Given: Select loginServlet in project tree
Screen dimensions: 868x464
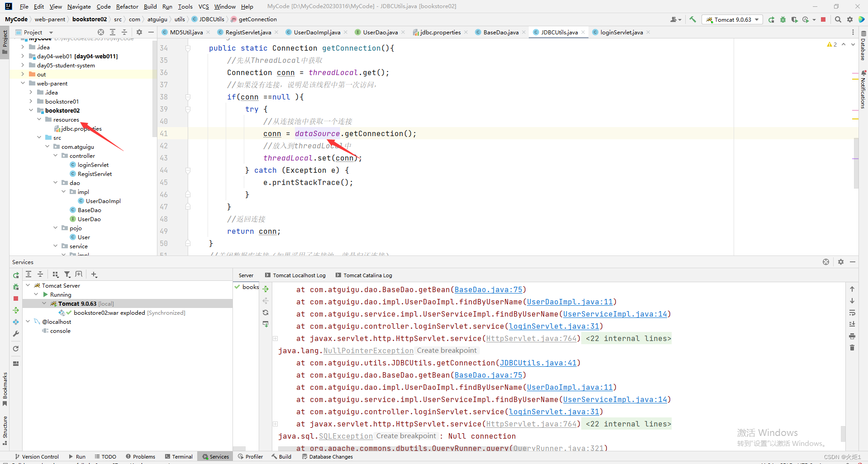Looking at the screenshot, I should [x=93, y=165].
